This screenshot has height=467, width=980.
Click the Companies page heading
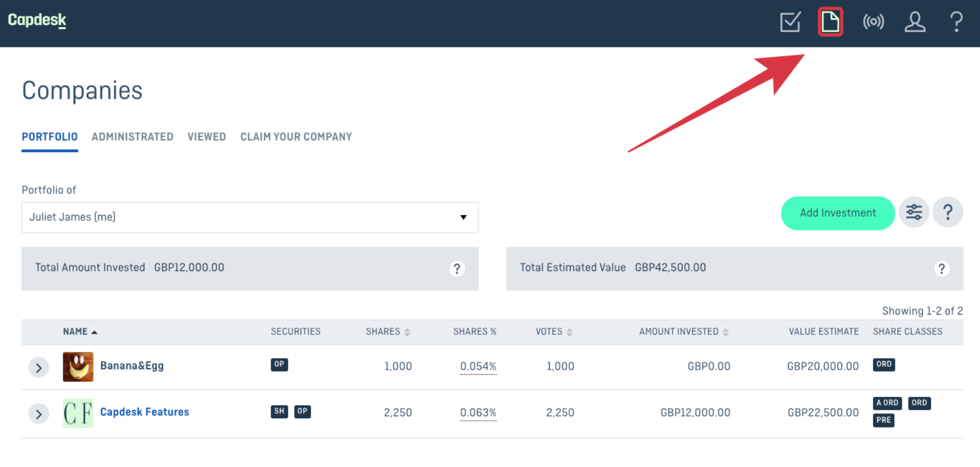[82, 91]
